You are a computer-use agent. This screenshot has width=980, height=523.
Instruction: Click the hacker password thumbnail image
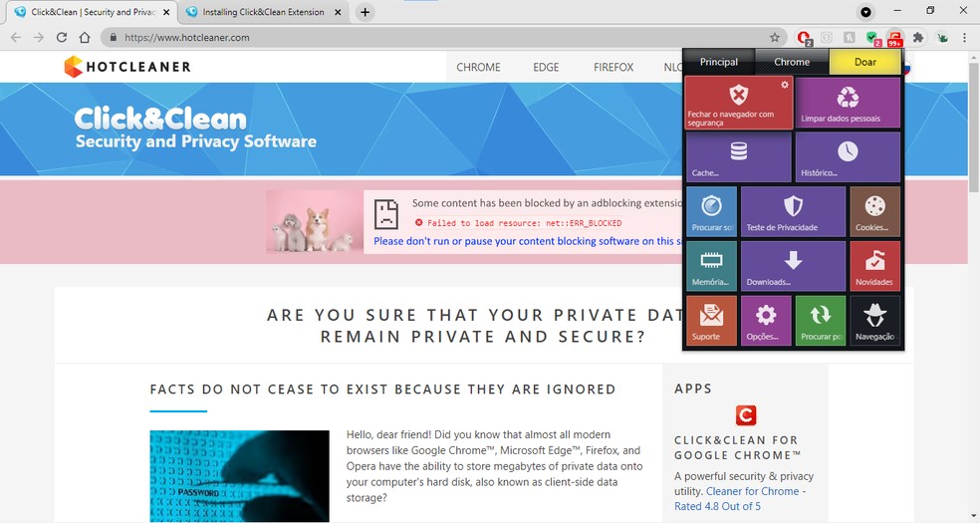(239, 475)
